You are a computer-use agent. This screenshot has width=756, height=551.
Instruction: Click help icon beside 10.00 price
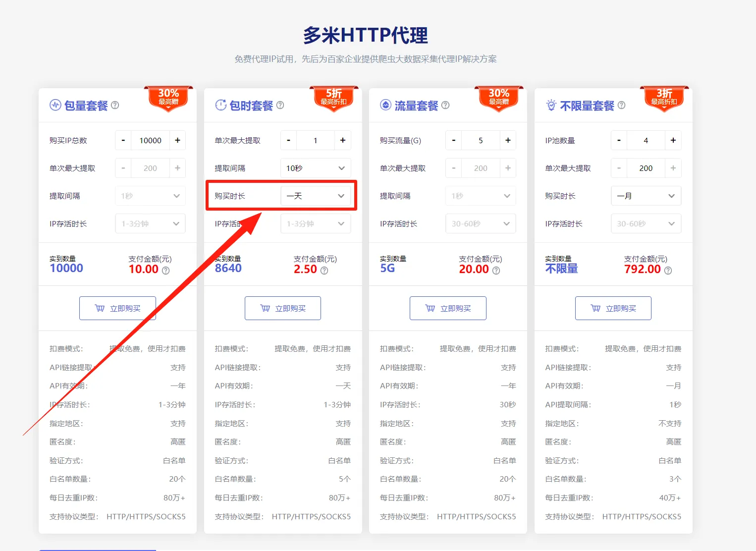point(166,271)
